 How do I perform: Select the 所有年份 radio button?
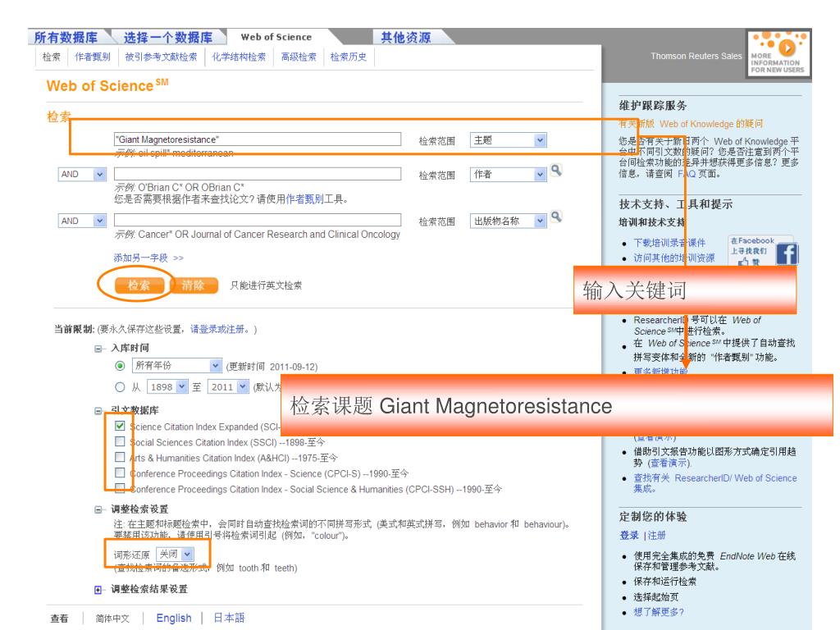click(x=120, y=365)
